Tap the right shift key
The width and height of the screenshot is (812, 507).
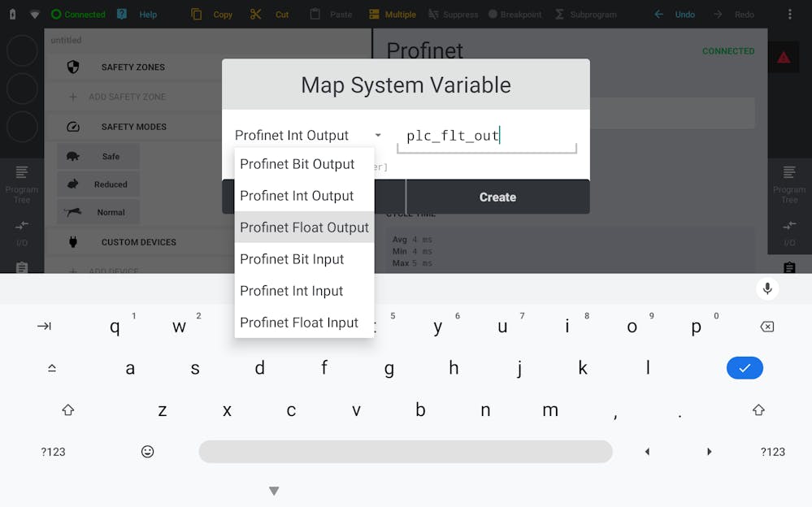click(758, 410)
